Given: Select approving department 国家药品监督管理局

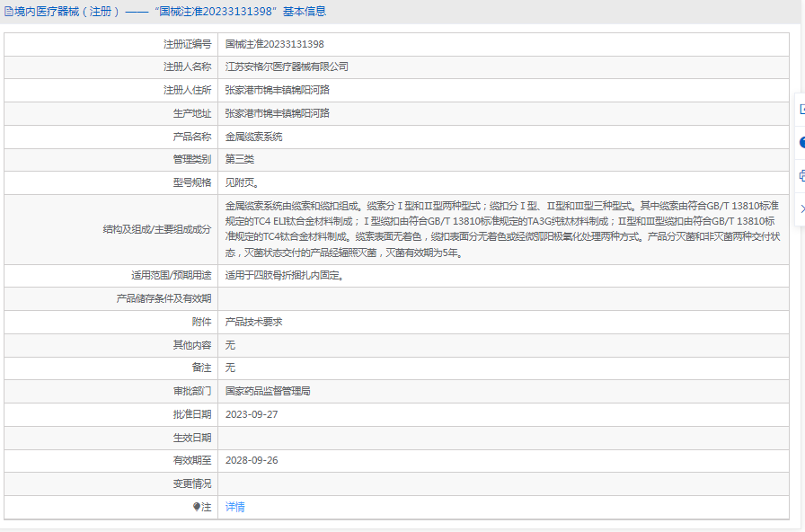Looking at the screenshot, I should 268,391.
